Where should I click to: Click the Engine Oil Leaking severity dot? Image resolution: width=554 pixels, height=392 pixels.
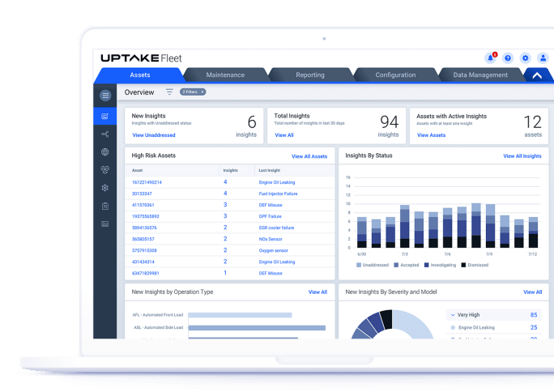(x=452, y=328)
